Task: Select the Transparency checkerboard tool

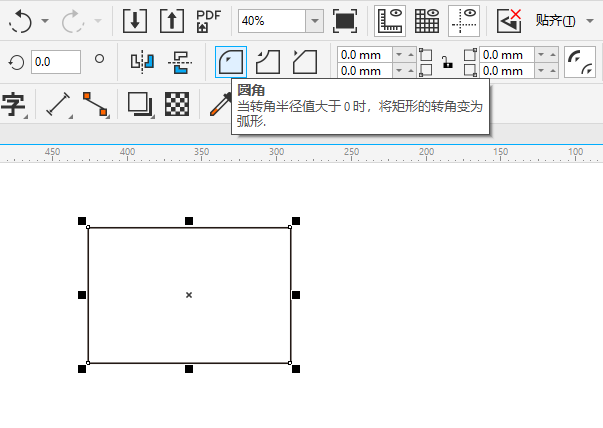Action: coord(176,104)
